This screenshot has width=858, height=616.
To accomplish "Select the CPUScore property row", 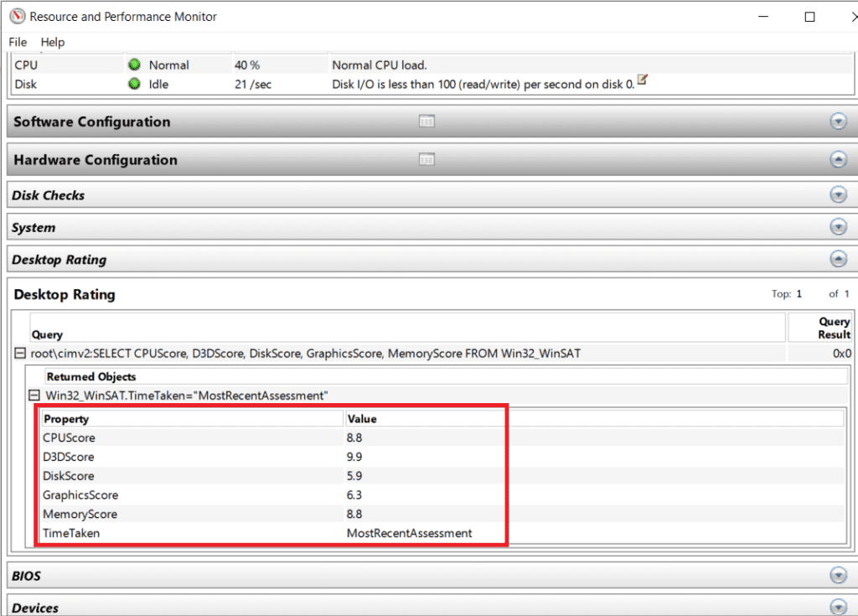I will point(443,437).
